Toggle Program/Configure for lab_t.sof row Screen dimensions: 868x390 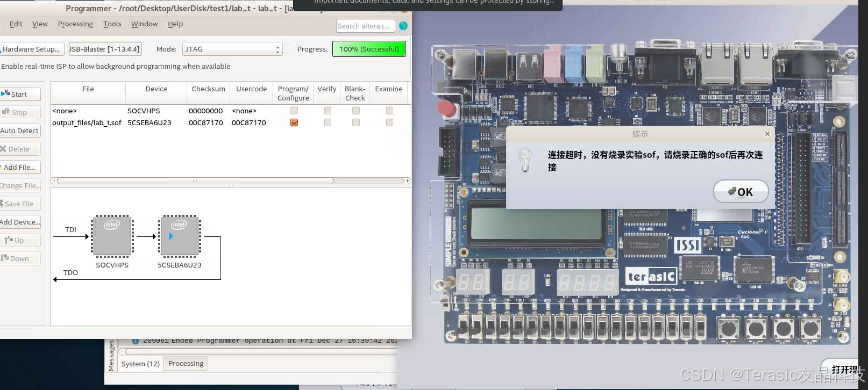click(294, 122)
